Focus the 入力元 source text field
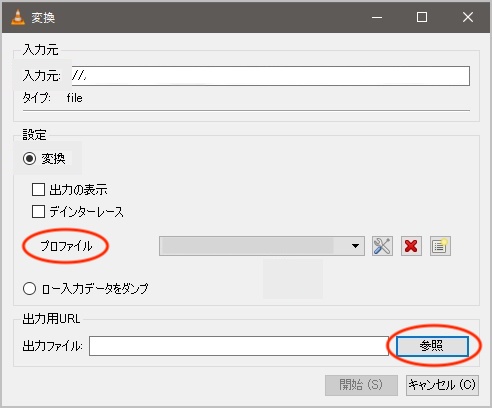The width and height of the screenshot is (492, 408). pos(271,76)
